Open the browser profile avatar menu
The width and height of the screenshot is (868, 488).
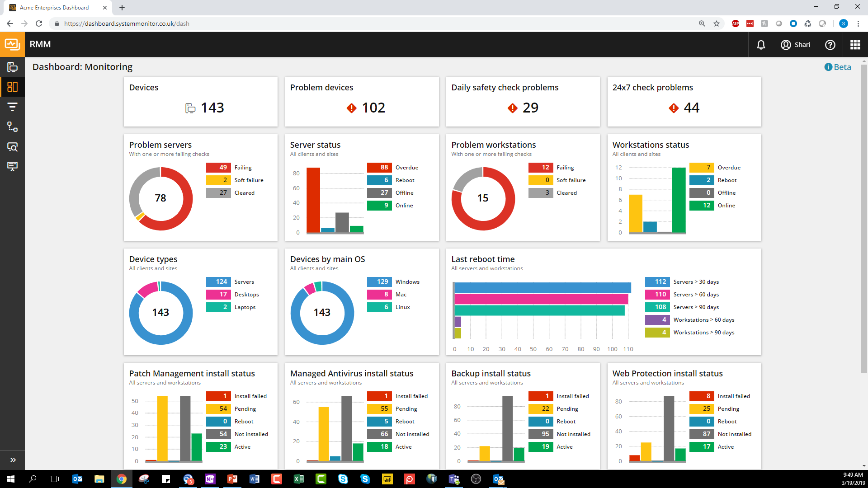pos(843,23)
